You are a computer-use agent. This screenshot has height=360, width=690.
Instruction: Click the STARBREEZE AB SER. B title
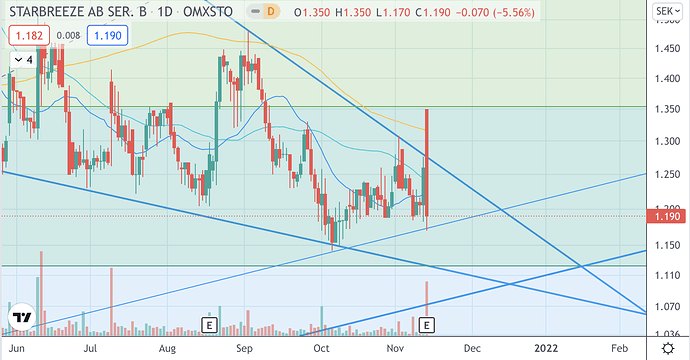(x=78, y=12)
